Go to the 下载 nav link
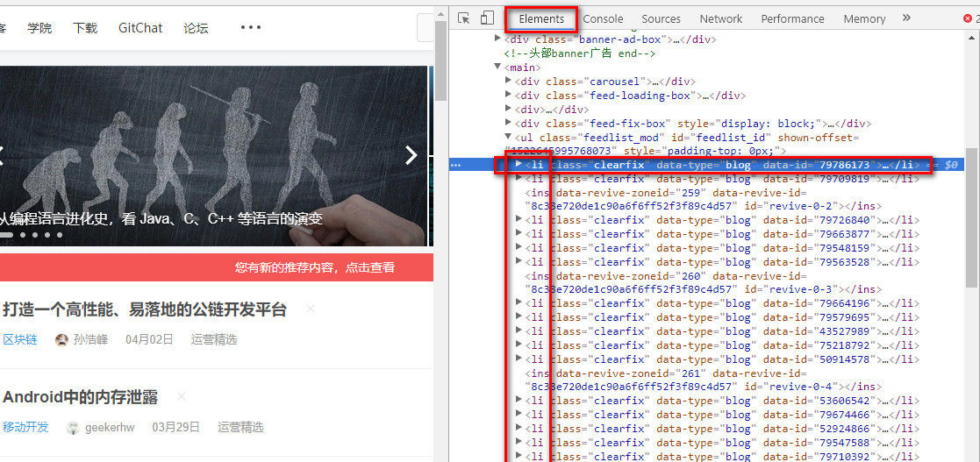 click(85, 28)
